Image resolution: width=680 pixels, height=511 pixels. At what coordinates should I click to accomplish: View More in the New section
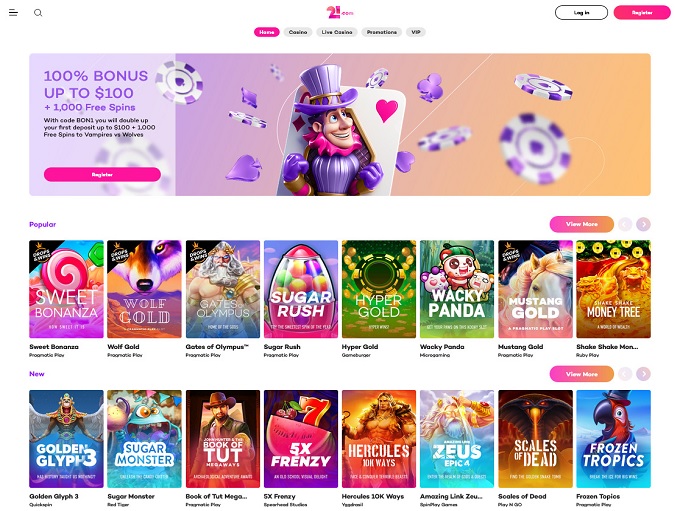[x=582, y=374]
